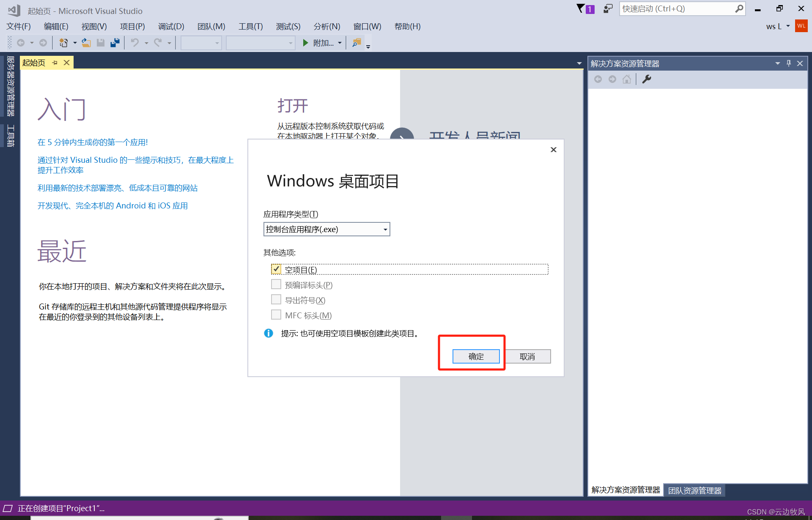
Task: Uncheck the 空项目(E) checkbox
Action: pyautogui.click(x=276, y=269)
